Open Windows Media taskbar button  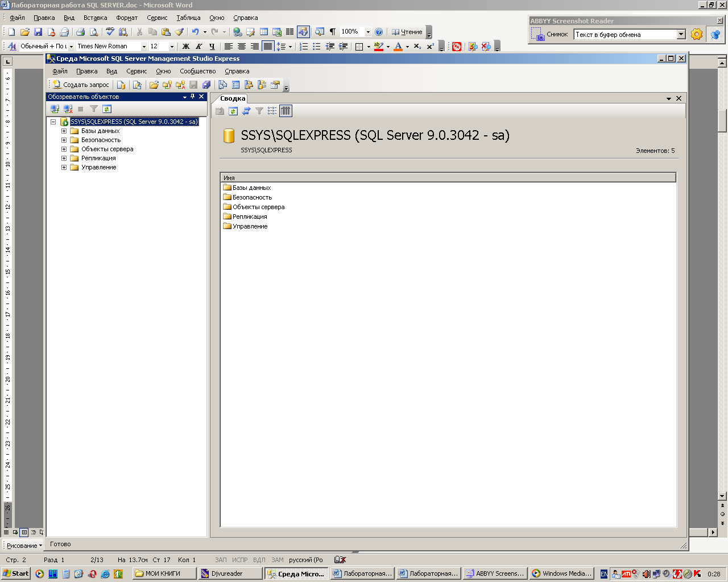pos(561,573)
